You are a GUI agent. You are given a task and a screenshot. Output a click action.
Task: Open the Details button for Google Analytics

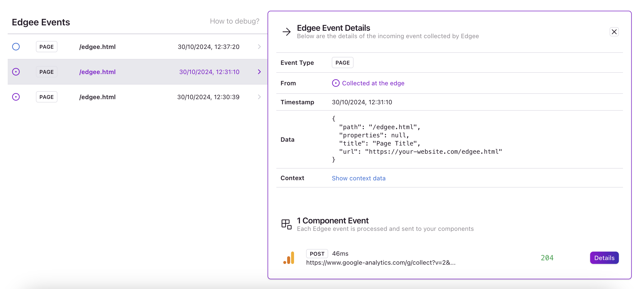604,258
